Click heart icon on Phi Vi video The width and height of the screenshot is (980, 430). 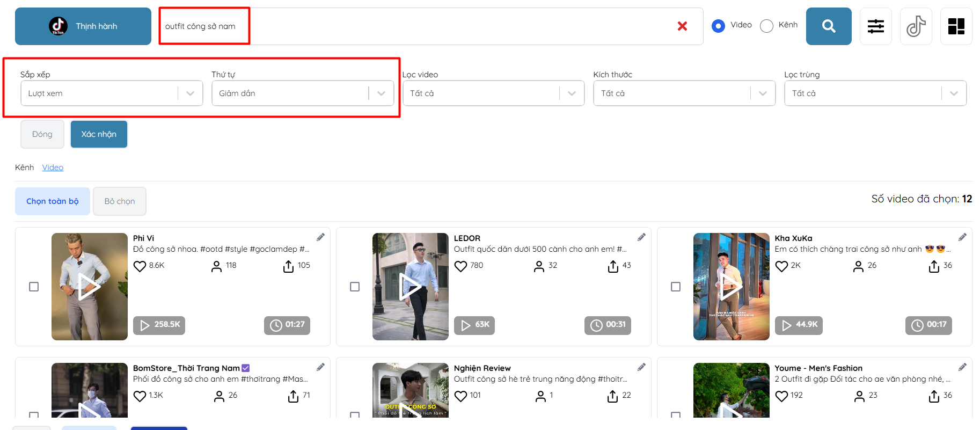[140, 266]
